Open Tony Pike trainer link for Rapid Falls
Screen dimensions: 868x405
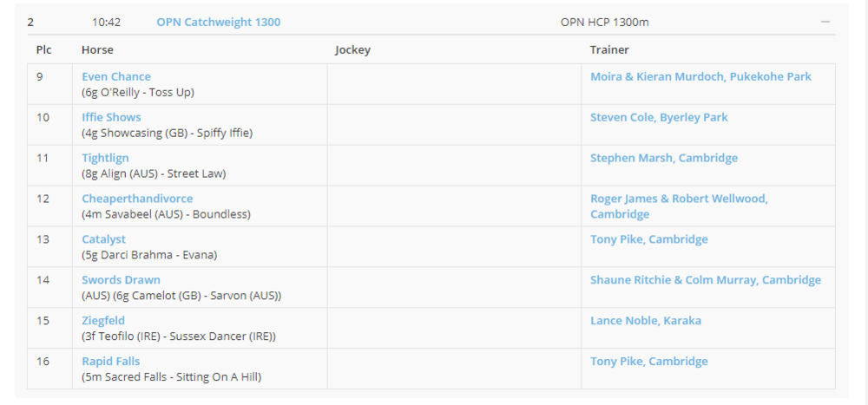(x=649, y=362)
